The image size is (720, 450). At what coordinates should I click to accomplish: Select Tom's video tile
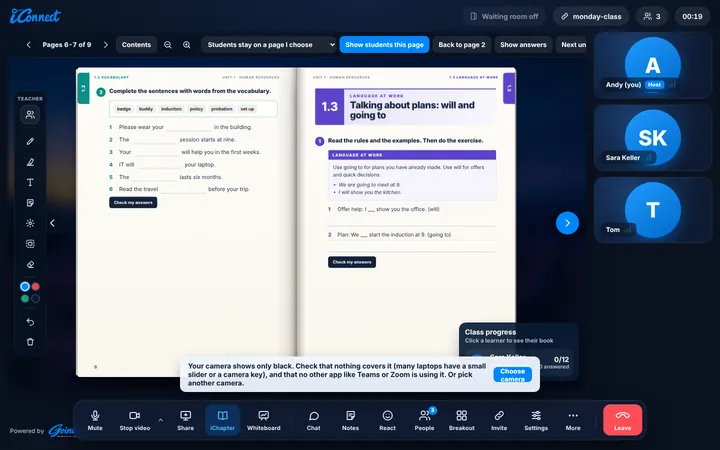pyautogui.click(x=652, y=210)
